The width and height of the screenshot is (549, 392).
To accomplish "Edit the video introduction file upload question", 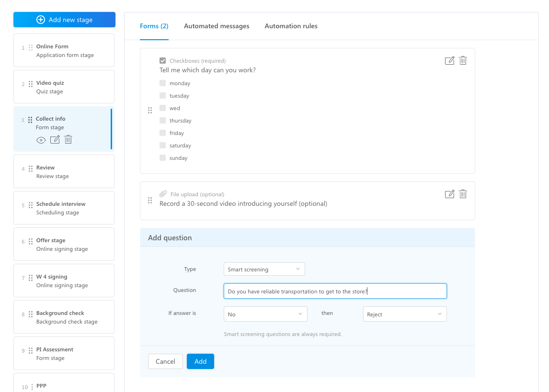I will [x=449, y=194].
